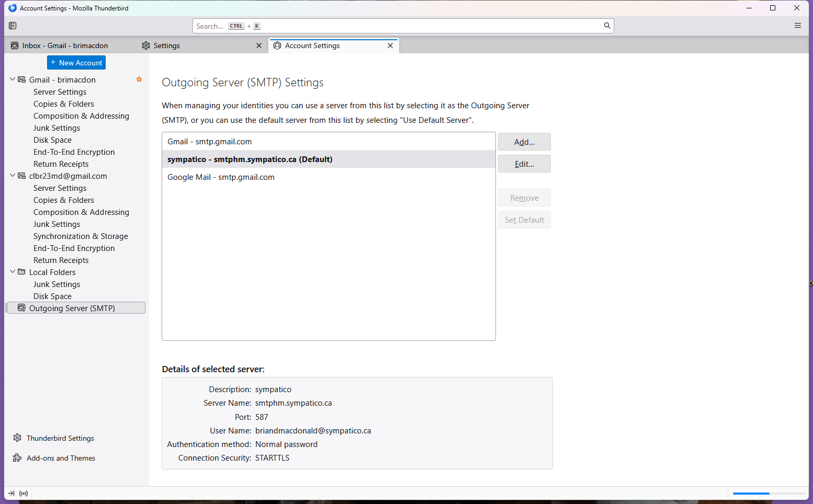The image size is (813, 504).
Task: Close the Account Settings tab
Action: point(390,45)
